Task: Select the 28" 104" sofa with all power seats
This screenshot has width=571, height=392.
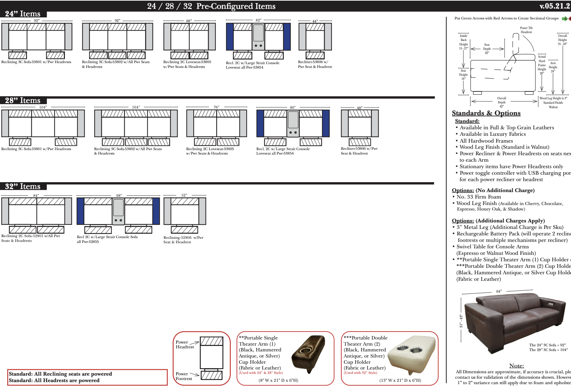Action: (x=136, y=126)
